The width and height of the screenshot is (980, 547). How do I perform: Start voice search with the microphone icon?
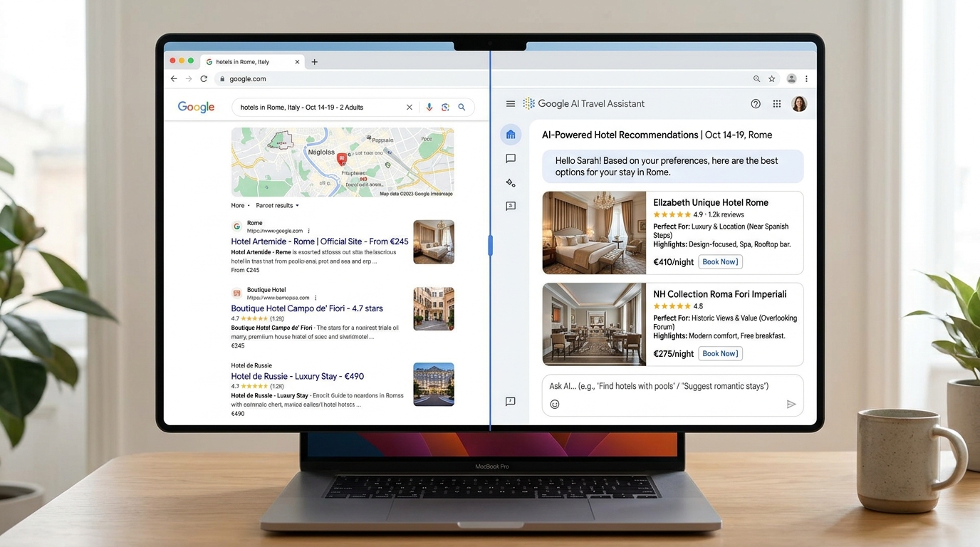[429, 108]
